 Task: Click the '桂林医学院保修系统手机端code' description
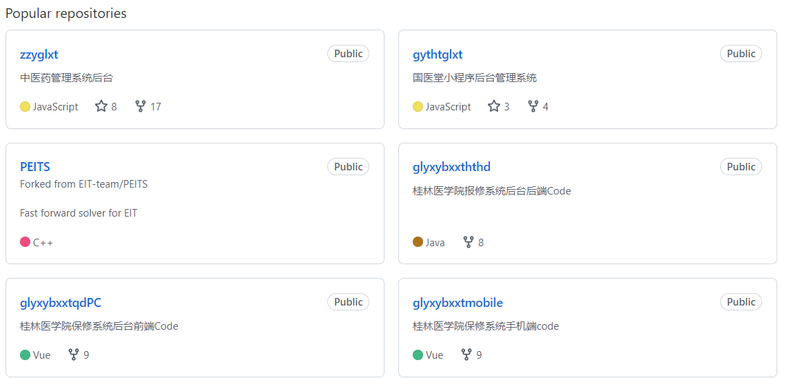click(486, 326)
